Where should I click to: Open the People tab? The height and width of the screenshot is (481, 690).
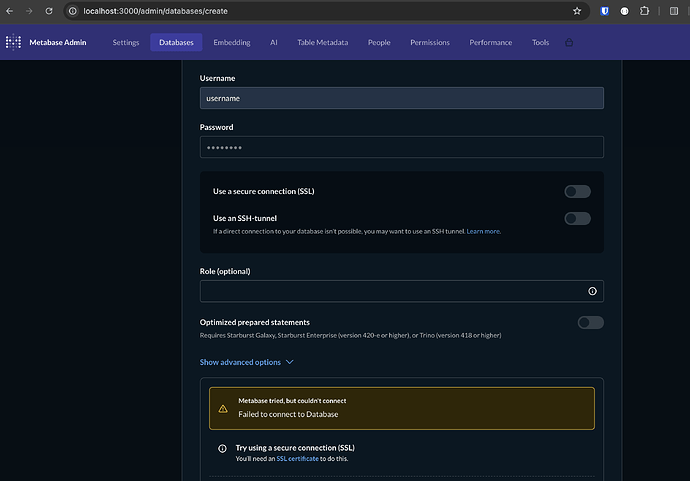click(x=379, y=42)
